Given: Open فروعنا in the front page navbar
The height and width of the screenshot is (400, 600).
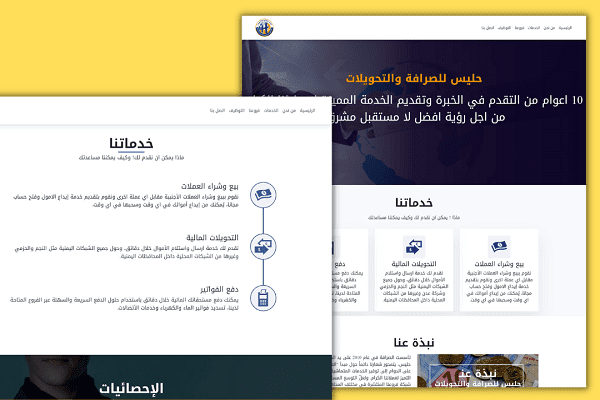Looking at the screenshot, I should 253,110.
